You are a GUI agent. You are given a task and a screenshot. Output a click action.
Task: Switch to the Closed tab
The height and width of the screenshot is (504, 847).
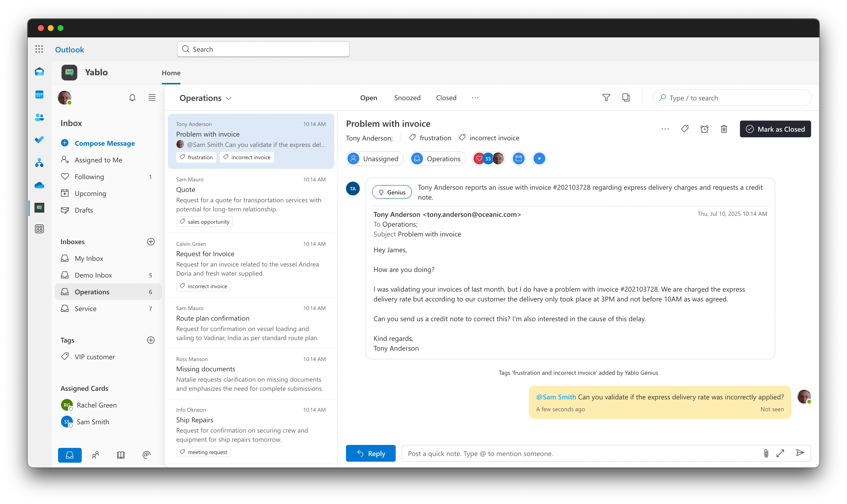coord(446,98)
